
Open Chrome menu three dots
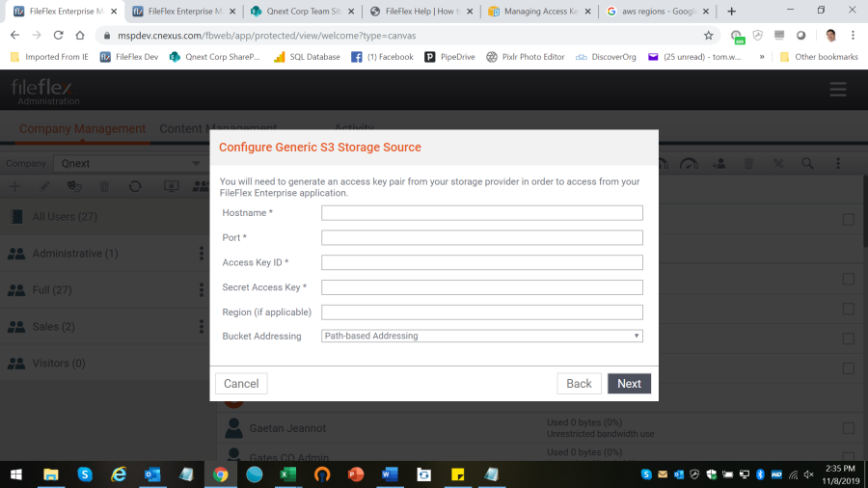click(x=853, y=36)
